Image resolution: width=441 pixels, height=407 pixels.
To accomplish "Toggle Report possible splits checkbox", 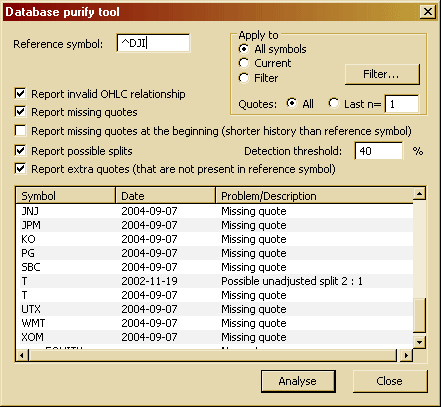I will (20, 150).
